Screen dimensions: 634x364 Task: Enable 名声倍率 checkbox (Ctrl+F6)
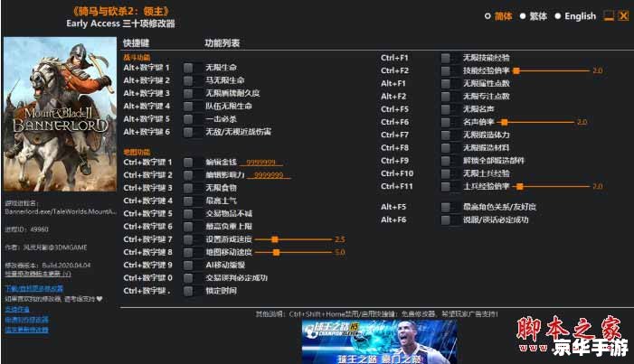tap(445, 122)
